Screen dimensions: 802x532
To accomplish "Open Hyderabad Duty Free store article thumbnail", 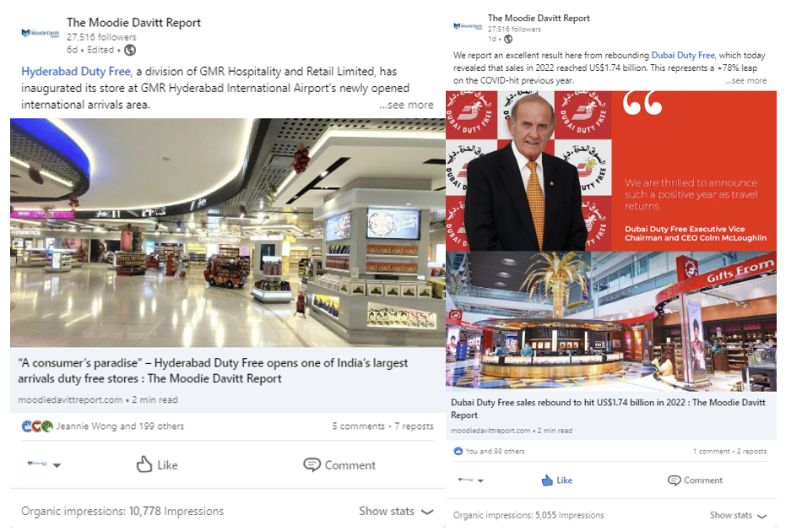I will [x=228, y=233].
